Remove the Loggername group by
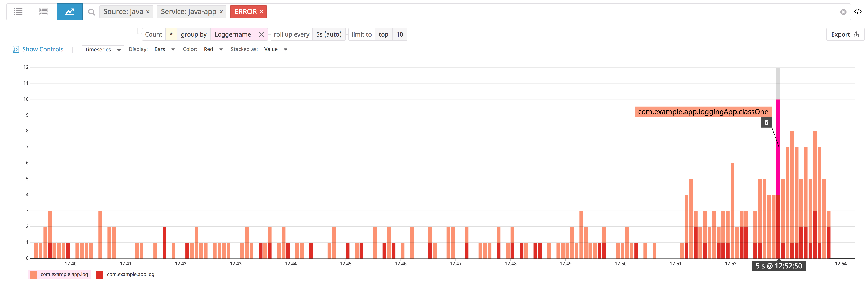 (261, 34)
